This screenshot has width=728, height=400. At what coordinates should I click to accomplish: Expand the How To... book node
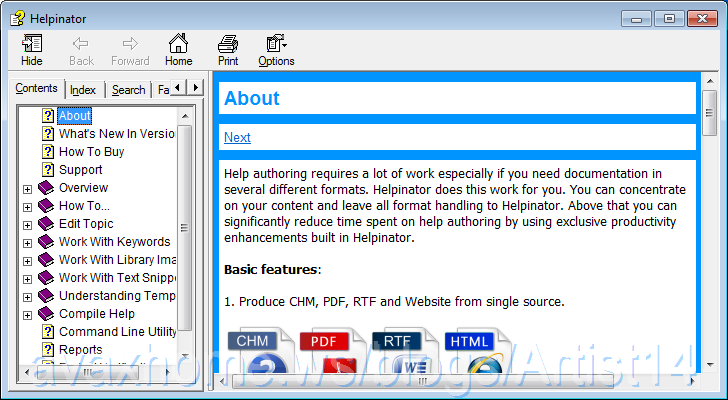27,207
